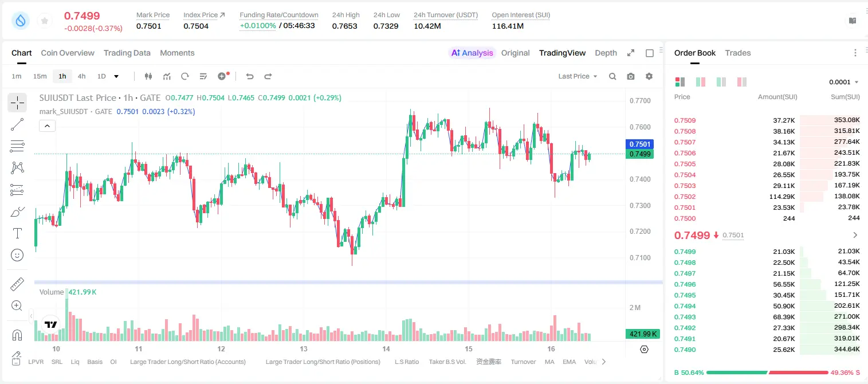Image resolution: width=868 pixels, height=384 pixels.
Task: Open AI Analysis view
Action: click(472, 53)
